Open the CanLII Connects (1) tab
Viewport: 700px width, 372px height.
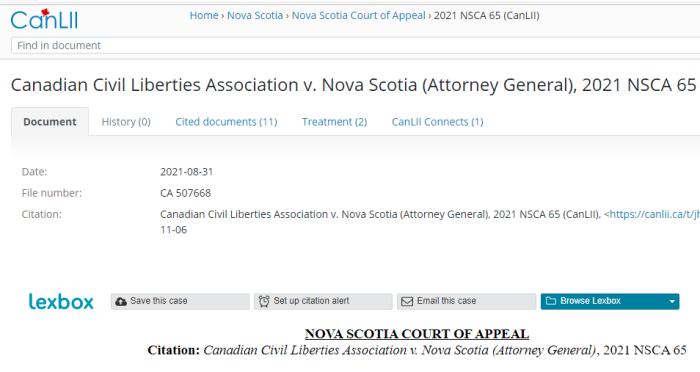438,122
